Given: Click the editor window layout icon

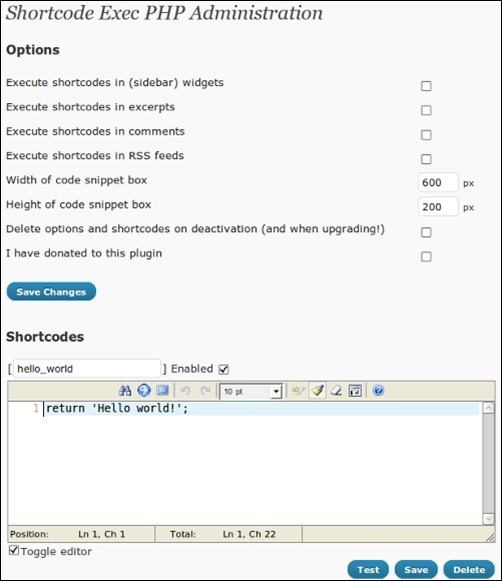Looking at the screenshot, I should [355, 391].
